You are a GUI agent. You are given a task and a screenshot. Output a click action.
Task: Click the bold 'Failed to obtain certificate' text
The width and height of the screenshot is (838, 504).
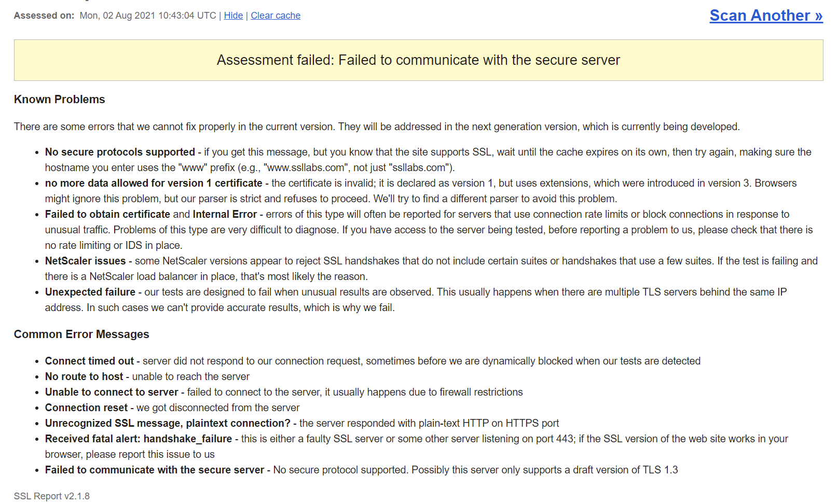pos(107,214)
